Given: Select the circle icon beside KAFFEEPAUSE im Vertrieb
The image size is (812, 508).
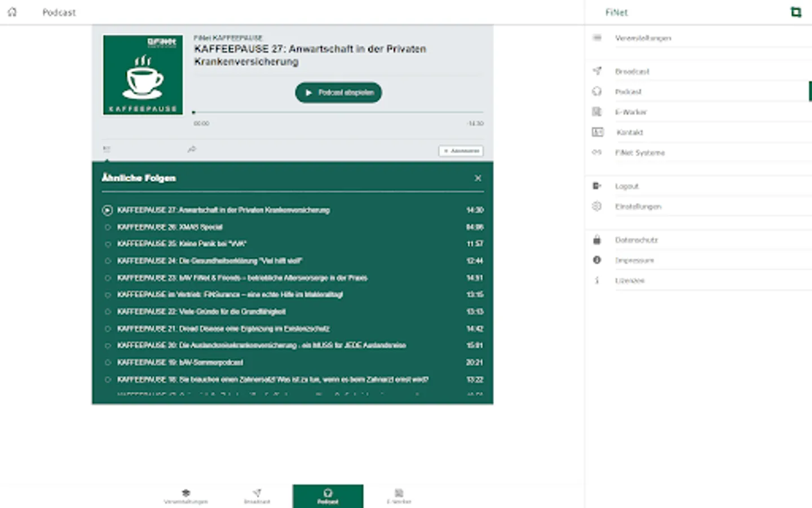Looking at the screenshot, I should [107, 295].
